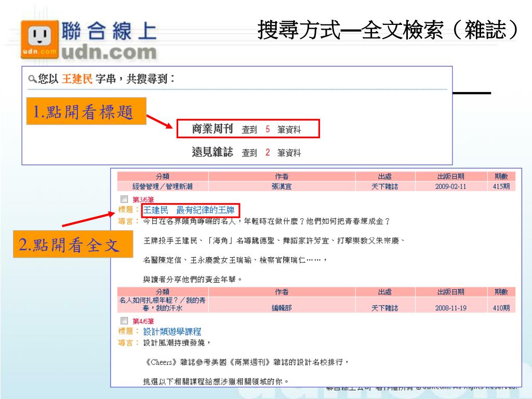Click author cell 張漢宜
Viewport: 532px width, 399px height.
[x=282, y=187]
